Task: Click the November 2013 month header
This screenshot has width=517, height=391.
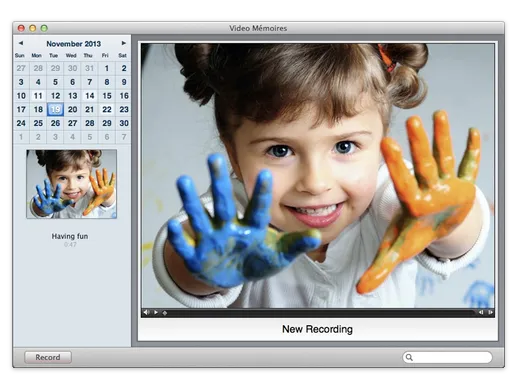Action: [73, 44]
